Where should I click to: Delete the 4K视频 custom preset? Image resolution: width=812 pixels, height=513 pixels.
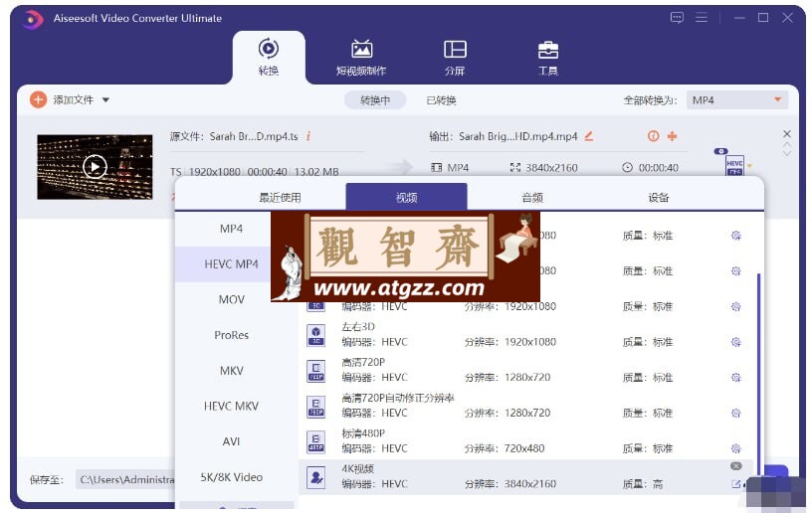[x=736, y=466]
